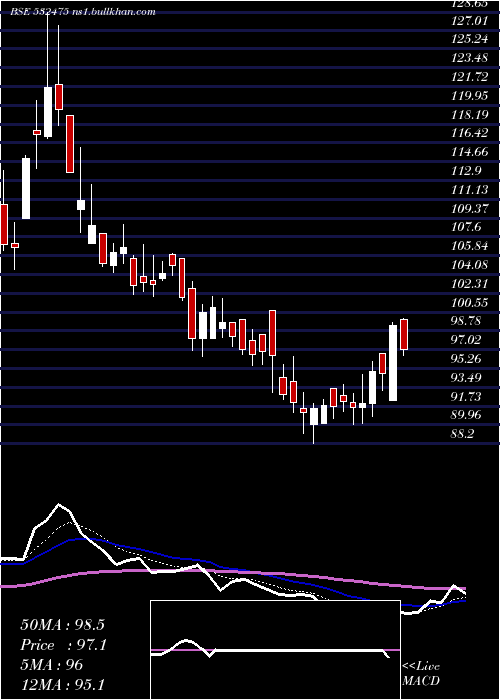
Task: Click the BSE 532475 ns1.bullkhan.com header text
Action: pyautogui.click(x=83, y=12)
